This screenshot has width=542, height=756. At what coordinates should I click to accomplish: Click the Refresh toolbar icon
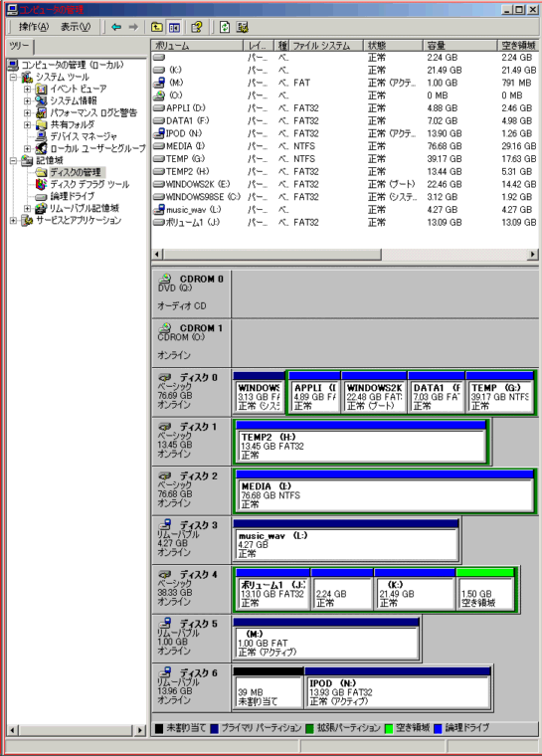225,27
